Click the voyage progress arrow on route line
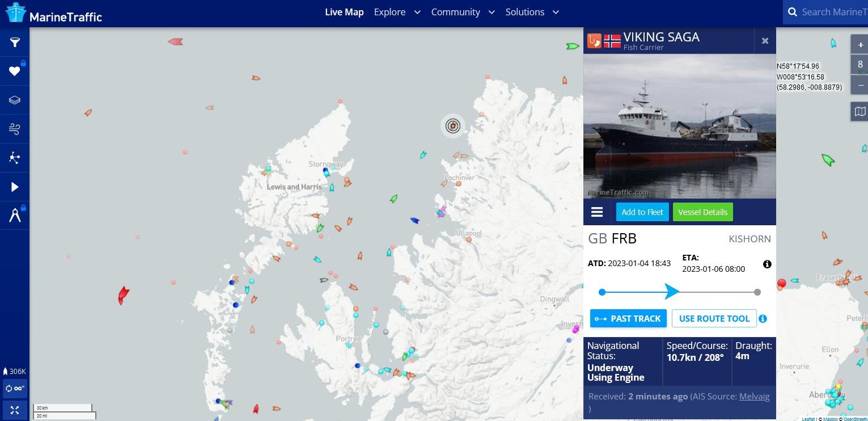 (x=672, y=292)
